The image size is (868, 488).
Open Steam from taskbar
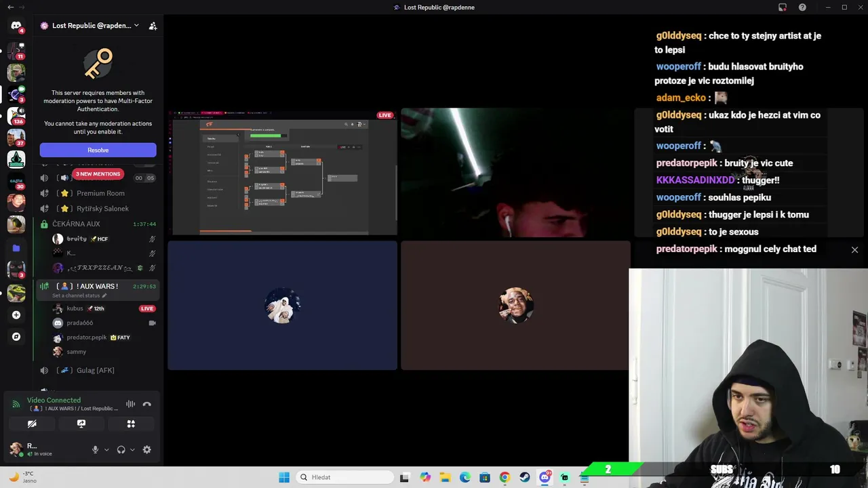coord(524,477)
